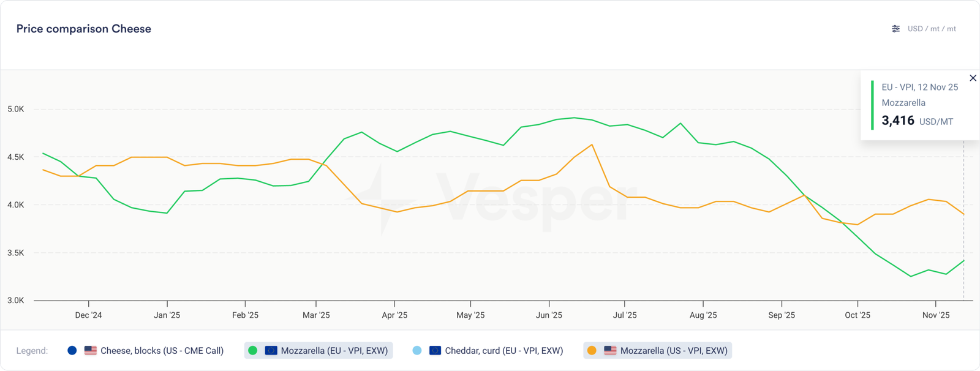Click light blue dot for Cheddar, curd
980x371 pixels.
[x=417, y=351]
